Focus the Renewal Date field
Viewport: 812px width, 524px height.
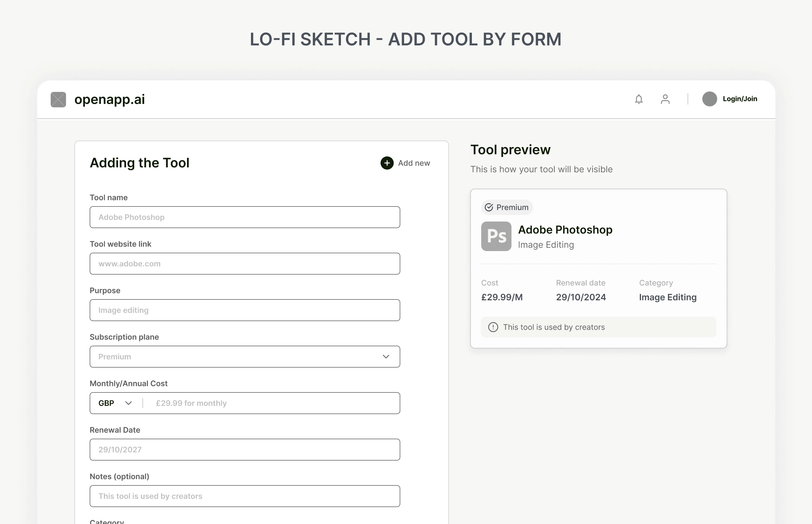click(245, 450)
